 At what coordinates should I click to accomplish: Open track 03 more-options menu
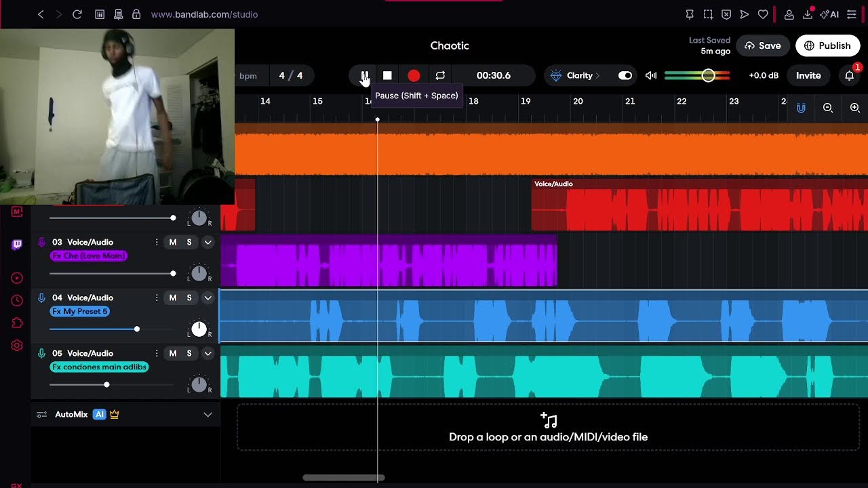(x=157, y=242)
